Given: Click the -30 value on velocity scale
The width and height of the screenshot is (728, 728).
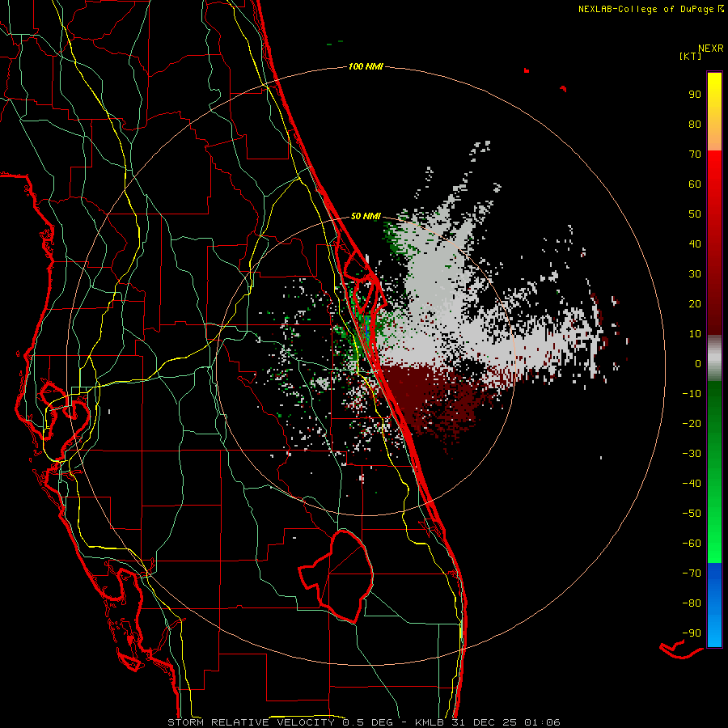Looking at the screenshot, I should (692, 454).
